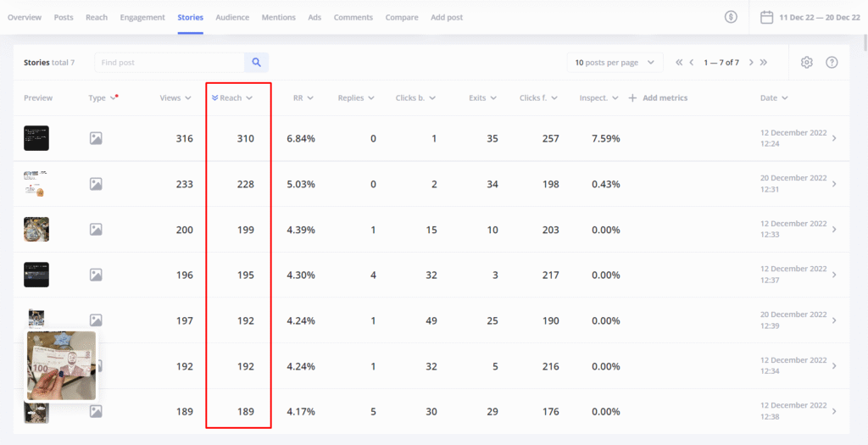Viewport: 868px width, 445px height.
Task: Go to the last page of results
Action: pos(763,63)
